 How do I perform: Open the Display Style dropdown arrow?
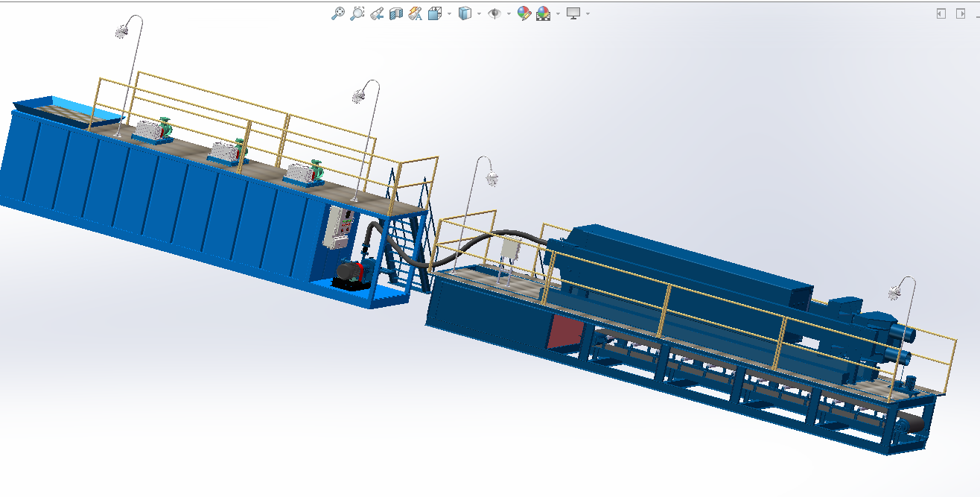(x=479, y=14)
